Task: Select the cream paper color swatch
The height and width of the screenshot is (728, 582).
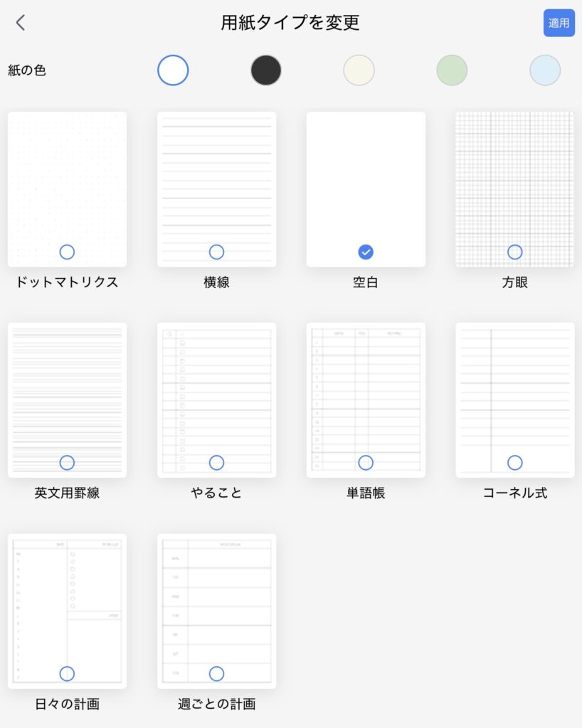Action: point(359,70)
